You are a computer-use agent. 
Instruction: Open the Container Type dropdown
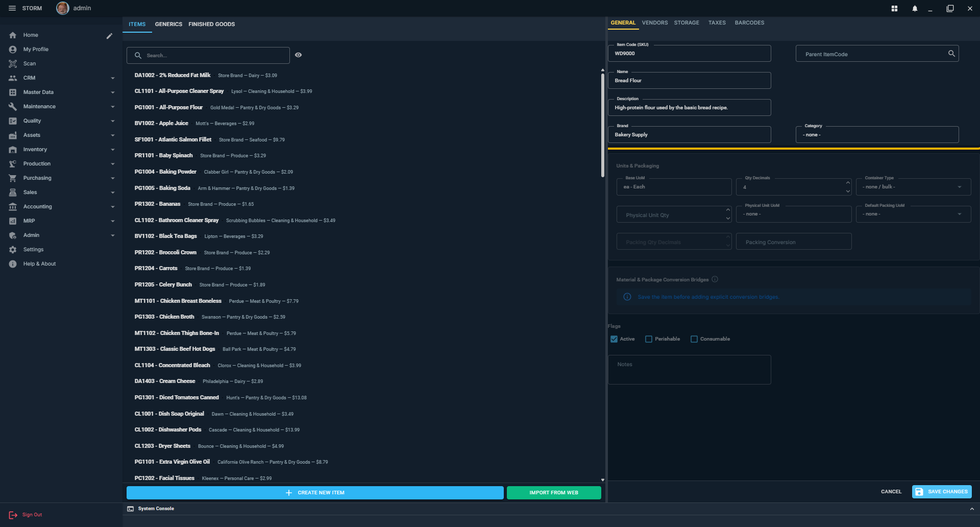(913, 187)
